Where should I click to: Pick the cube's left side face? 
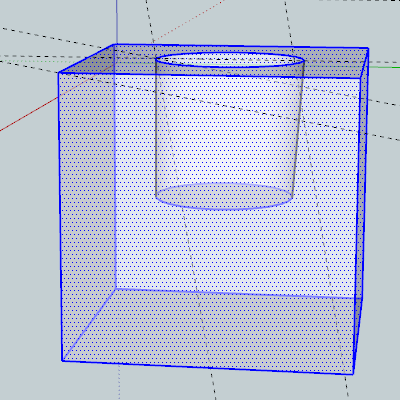[87, 200]
